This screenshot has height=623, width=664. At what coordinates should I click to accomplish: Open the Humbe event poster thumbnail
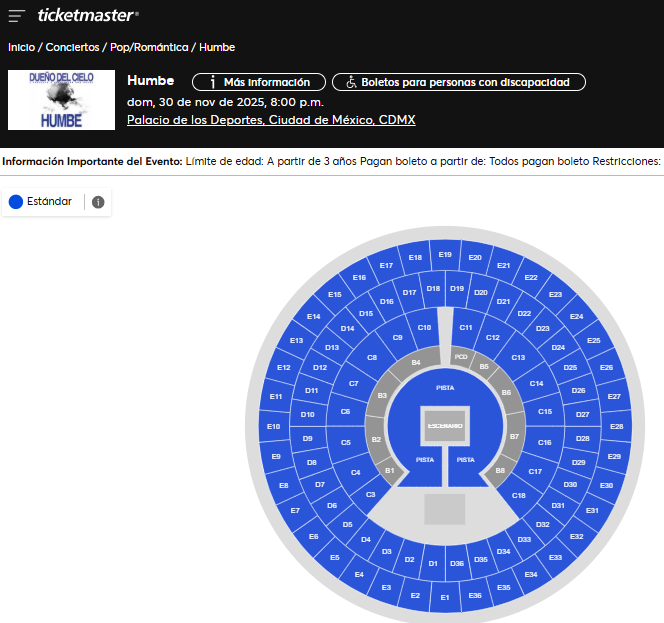(61, 100)
